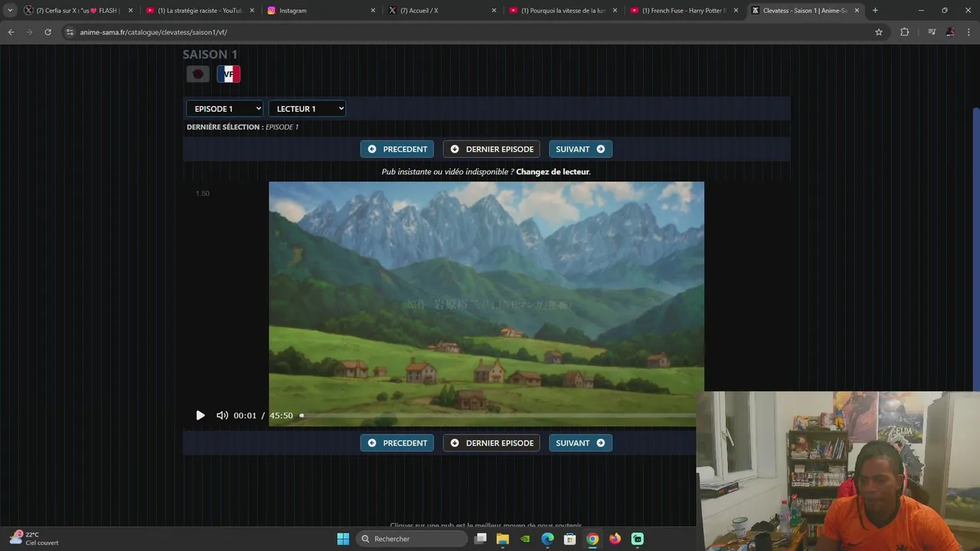Screen dimensions: 980x551
Task: Bookmark this page with the star
Action: [x=879, y=32]
